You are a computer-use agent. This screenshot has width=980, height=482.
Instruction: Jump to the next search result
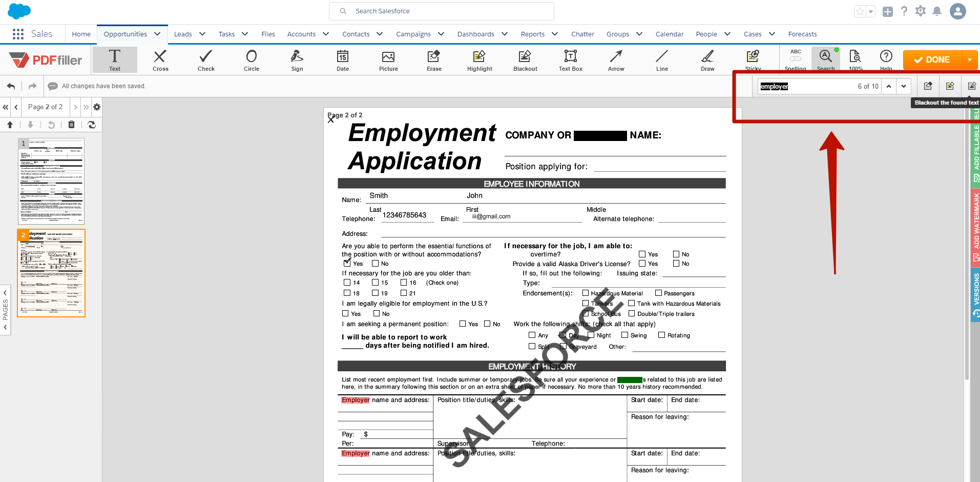pyautogui.click(x=904, y=86)
